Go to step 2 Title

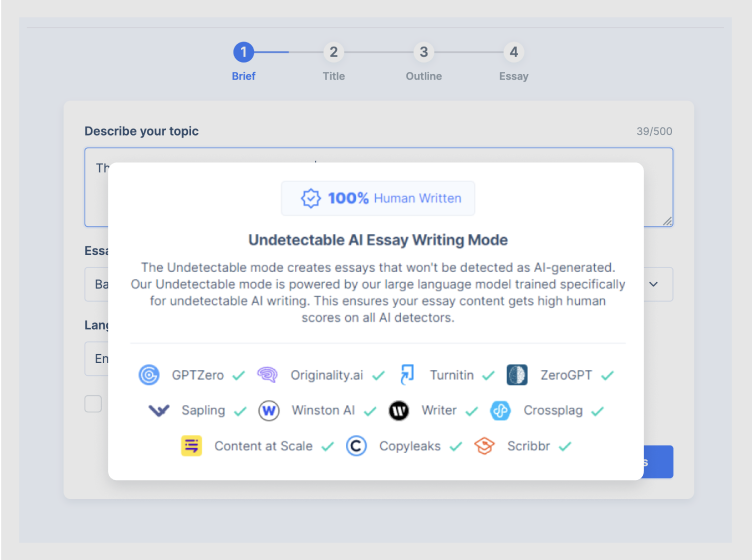tap(333, 52)
